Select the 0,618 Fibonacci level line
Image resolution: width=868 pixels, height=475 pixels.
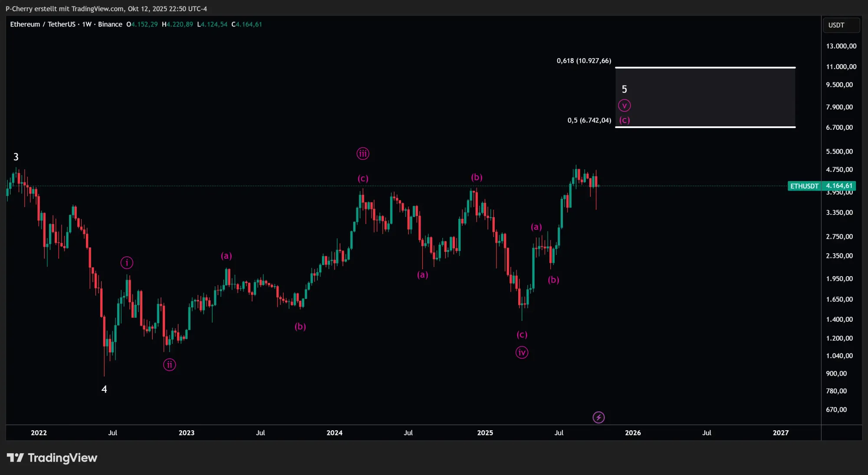pos(705,67)
